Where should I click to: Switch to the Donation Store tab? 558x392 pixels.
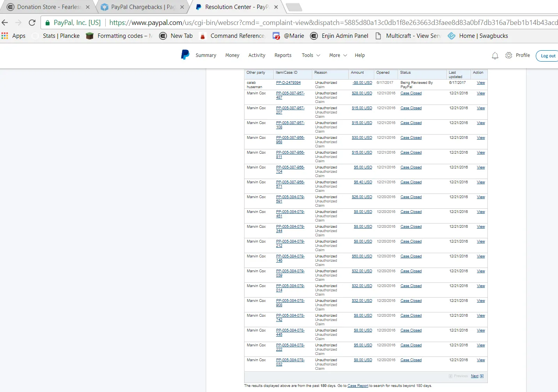pos(49,7)
